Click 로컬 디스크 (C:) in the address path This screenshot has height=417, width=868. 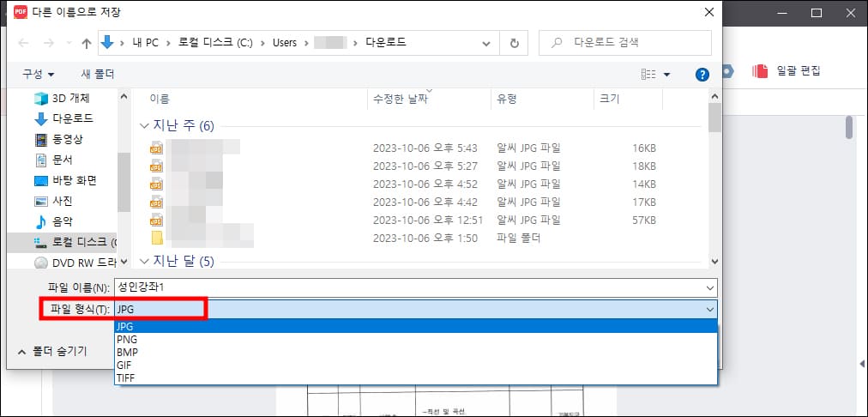pos(216,43)
